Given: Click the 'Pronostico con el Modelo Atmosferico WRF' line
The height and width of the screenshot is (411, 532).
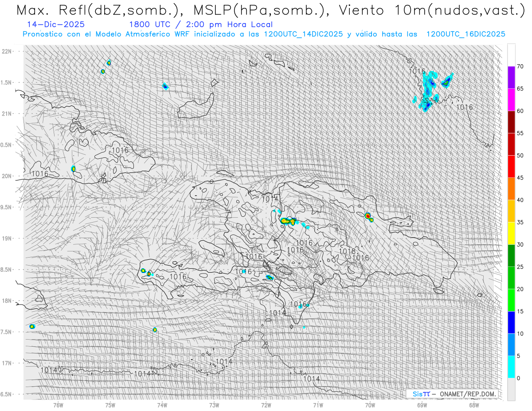Looking at the screenshot, I should click(264, 34).
